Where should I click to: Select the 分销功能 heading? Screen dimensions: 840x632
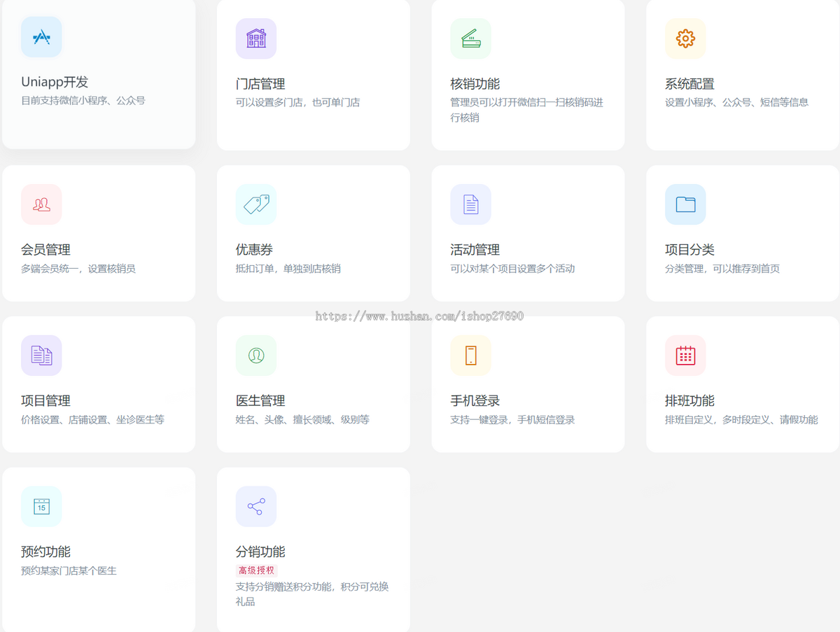point(260,552)
